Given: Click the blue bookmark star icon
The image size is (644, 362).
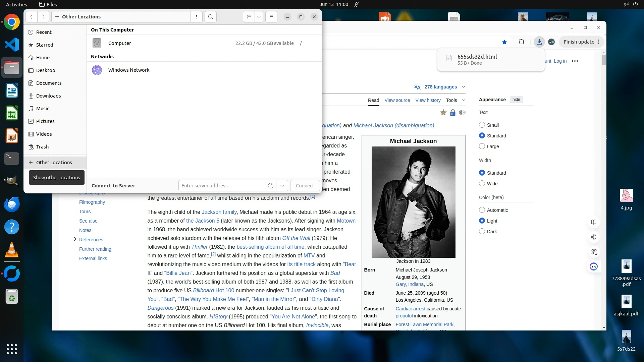Looking at the screenshot, I should [504, 42].
